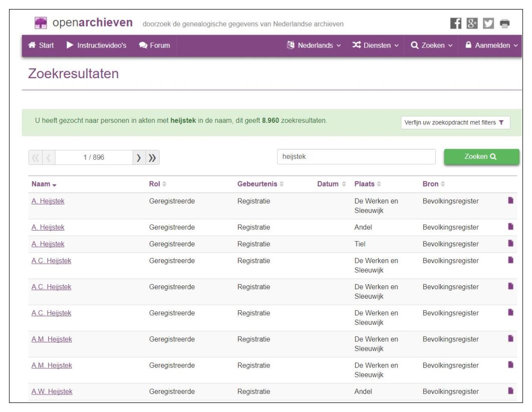Open document icon for Tiel record
The width and height of the screenshot is (532, 412).
pos(511,244)
